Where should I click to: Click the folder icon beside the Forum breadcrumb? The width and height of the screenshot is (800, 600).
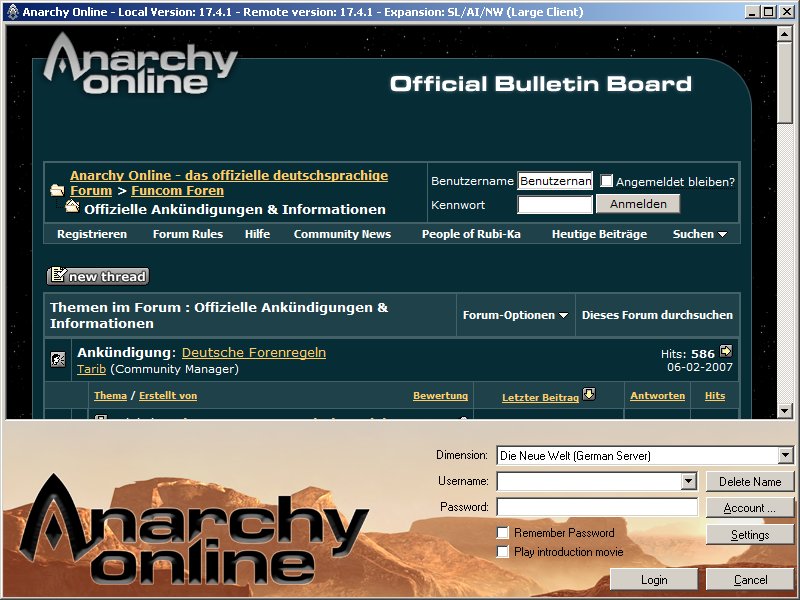tap(58, 191)
